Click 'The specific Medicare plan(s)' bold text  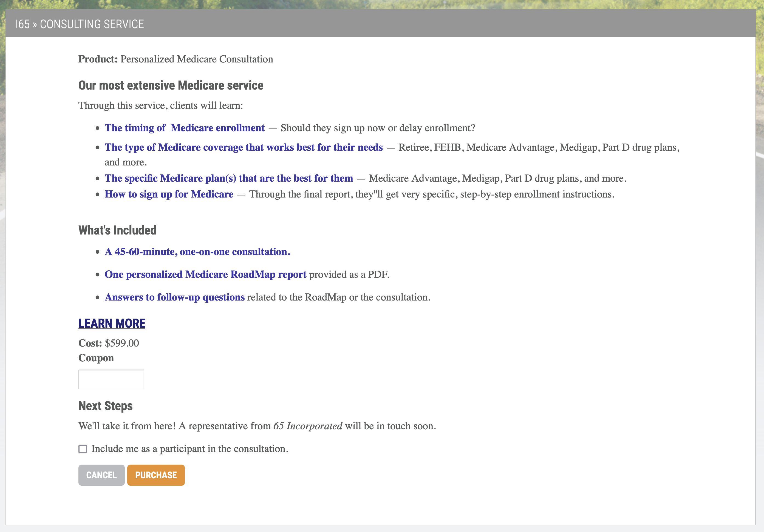coord(229,178)
